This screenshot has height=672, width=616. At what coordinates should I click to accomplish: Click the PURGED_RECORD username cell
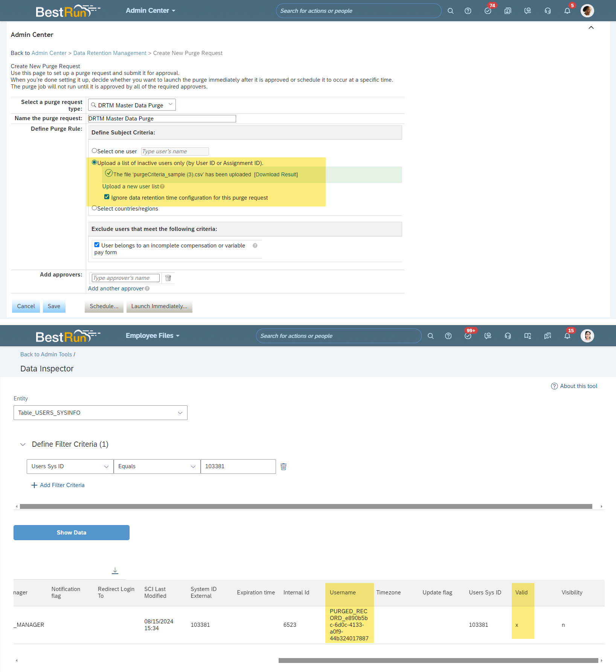[x=349, y=625]
